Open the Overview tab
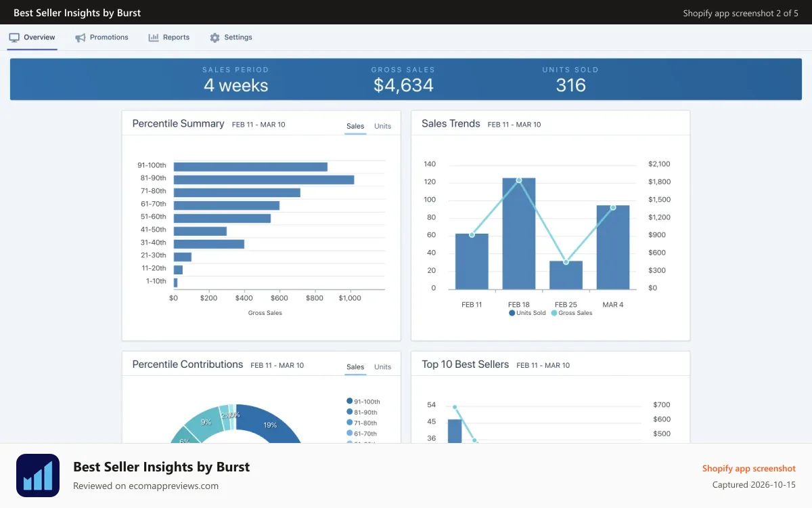 pyautogui.click(x=32, y=37)
